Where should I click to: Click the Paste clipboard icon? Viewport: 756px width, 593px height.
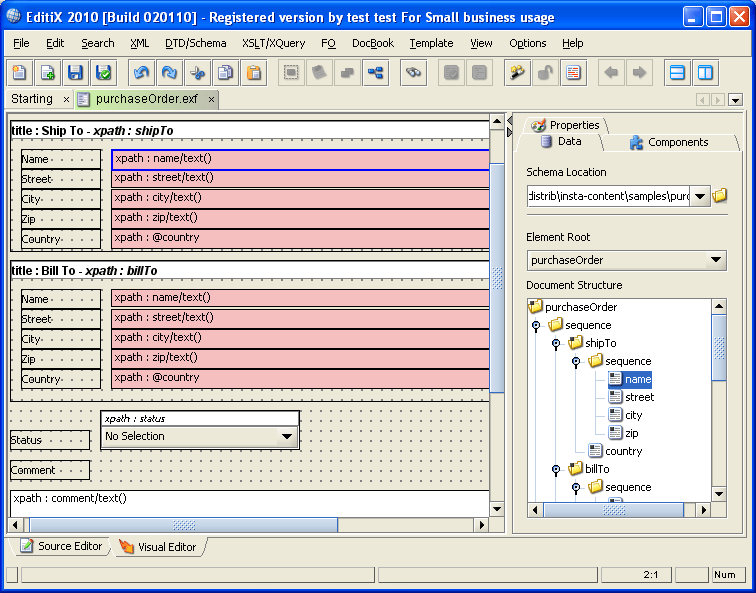click(x=254, y=73)
